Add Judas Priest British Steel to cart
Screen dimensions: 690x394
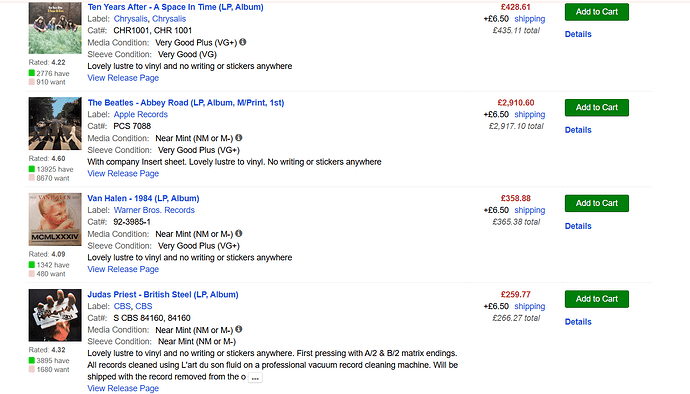click(x=597, y=299)
